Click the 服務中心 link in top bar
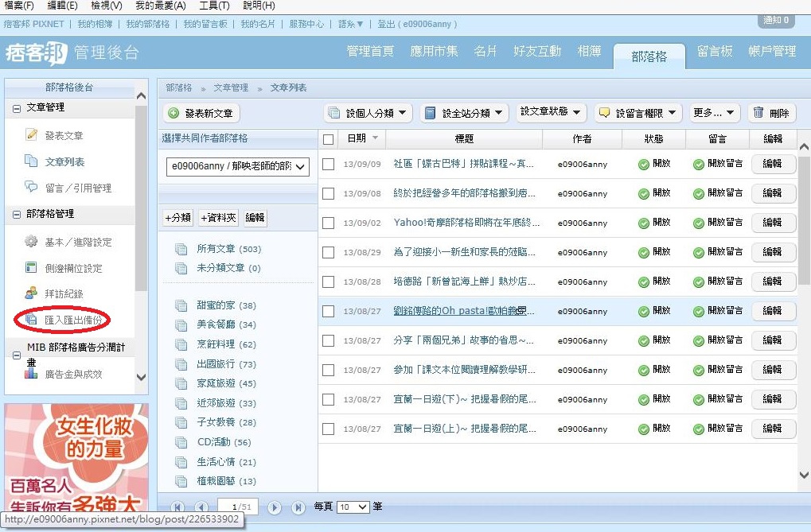The image size is (811, 532). [x=306, y=25]
